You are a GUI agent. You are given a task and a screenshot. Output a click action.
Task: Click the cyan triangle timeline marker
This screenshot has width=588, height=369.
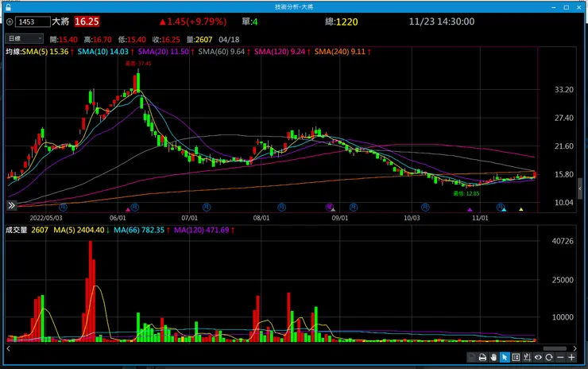tap(504, 209)
